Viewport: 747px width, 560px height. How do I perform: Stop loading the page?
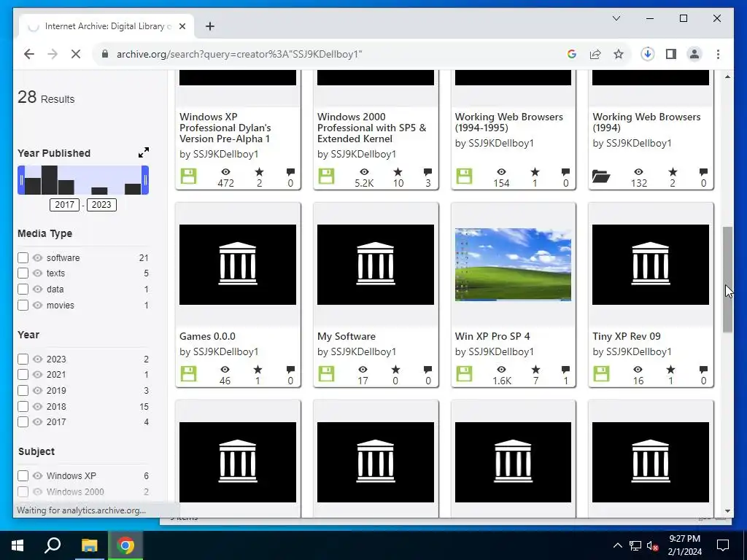point(76,54)
